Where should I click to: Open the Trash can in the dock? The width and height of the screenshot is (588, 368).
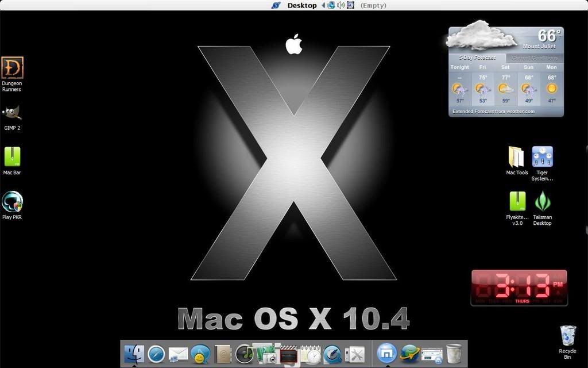454,354
